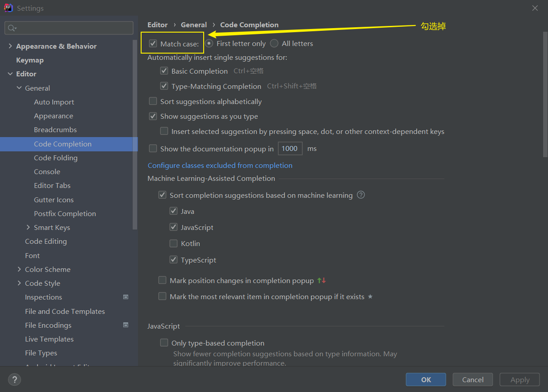Screen dimensions: 548x392
Task: Open the Code Folding settings
Action: 56,158
